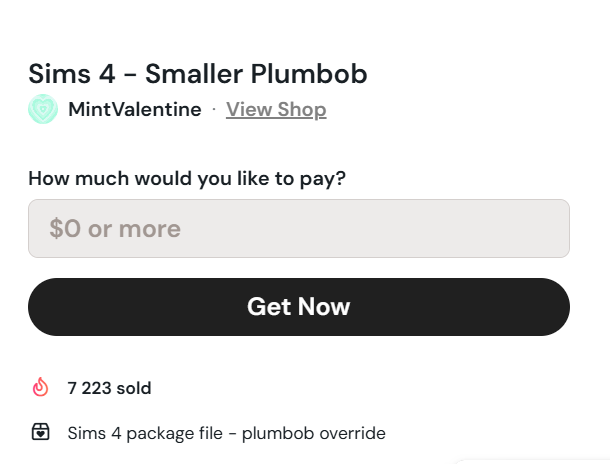Open the View Shop link
610x464 pixels.
pos(276,109)
